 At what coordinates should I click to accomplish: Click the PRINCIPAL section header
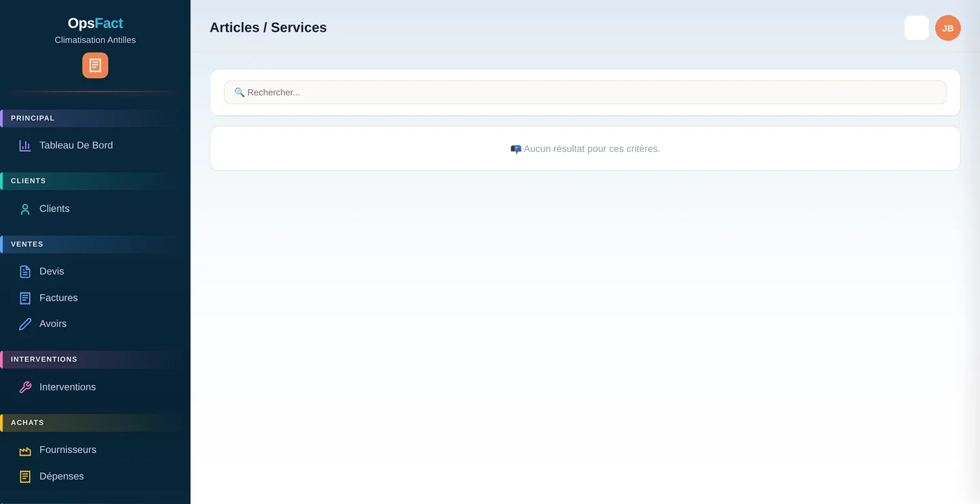coord(95,119)
